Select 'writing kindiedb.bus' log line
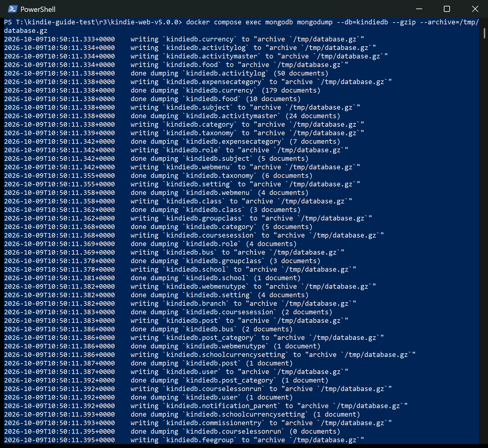Screen dimensions: 488x448 point(174,252)
